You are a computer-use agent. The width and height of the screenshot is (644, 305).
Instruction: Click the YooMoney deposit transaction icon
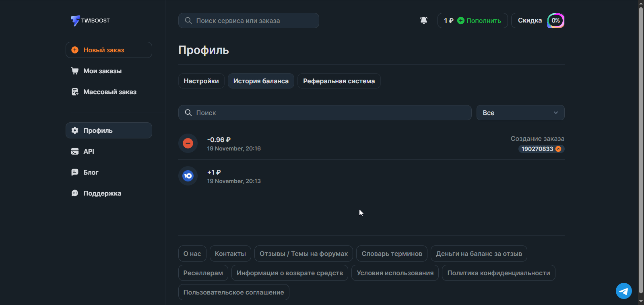(188, 176)
